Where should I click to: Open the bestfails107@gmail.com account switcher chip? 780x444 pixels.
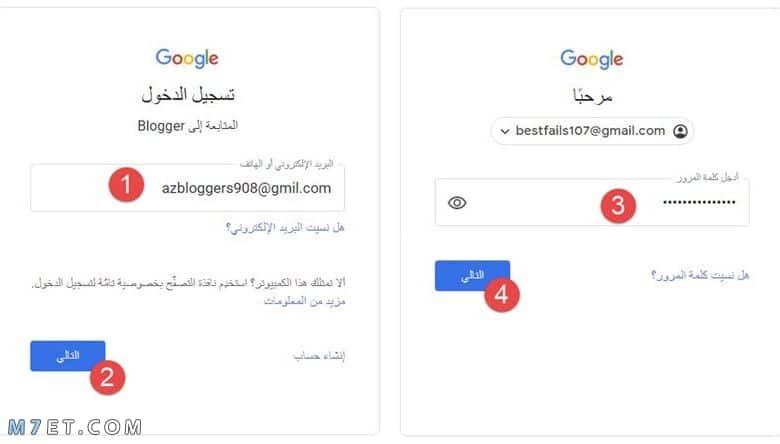pyautogui.click(x=592, y=131)
